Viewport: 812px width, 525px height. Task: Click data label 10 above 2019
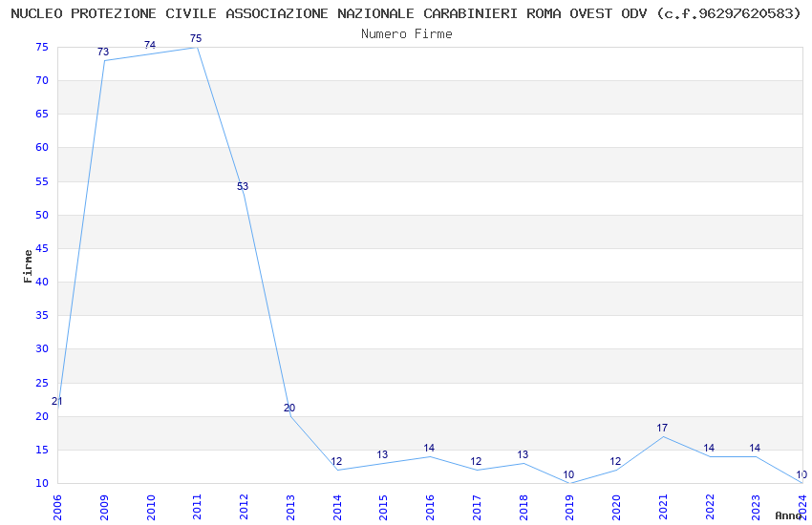tap(568, 474)
